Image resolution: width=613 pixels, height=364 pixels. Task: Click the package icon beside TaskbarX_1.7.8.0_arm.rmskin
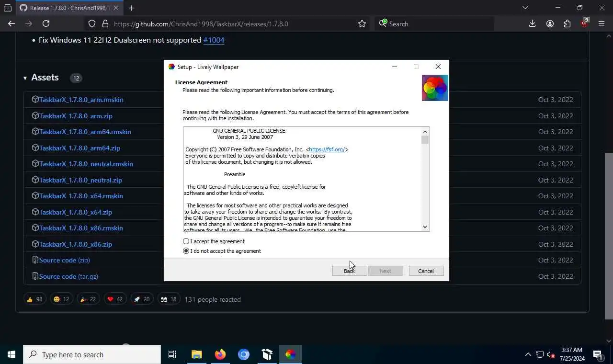click(35, 100)
